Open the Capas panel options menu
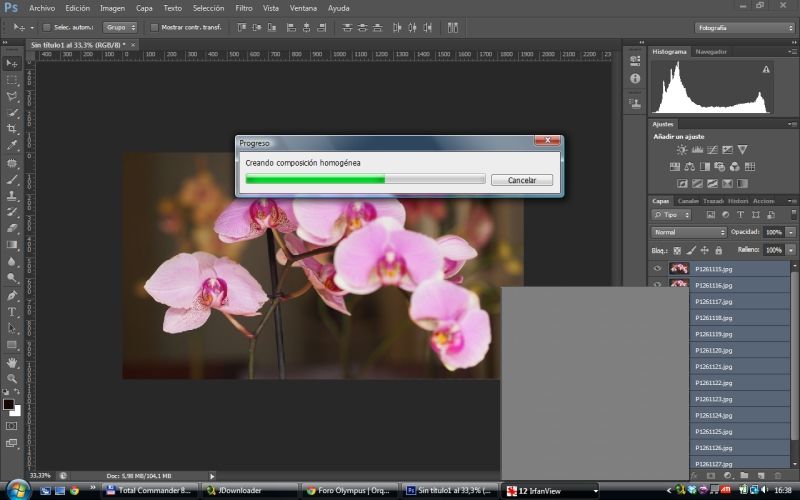The width and height of the screenshot is (800, 500). coord(792,201)
